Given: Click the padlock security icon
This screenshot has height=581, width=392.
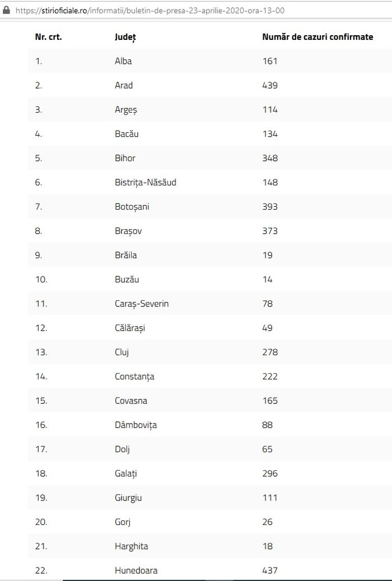Looking at the screenshot, I should point(6,10).
